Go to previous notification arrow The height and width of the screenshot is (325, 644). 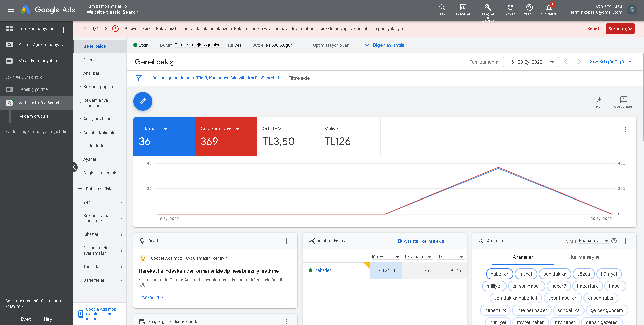click(85, 29)
